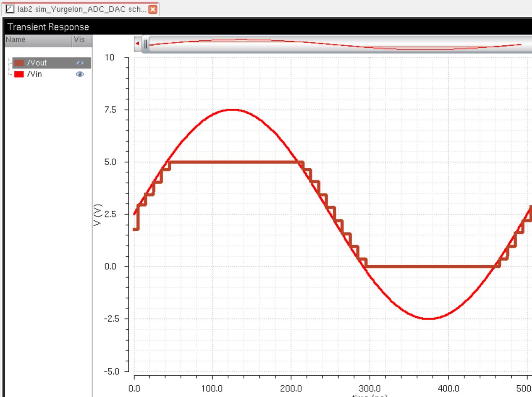Screen dimensions: 532x397
Task: Toggle visibility eye for /Vout trace
Action: coord(80,63)
